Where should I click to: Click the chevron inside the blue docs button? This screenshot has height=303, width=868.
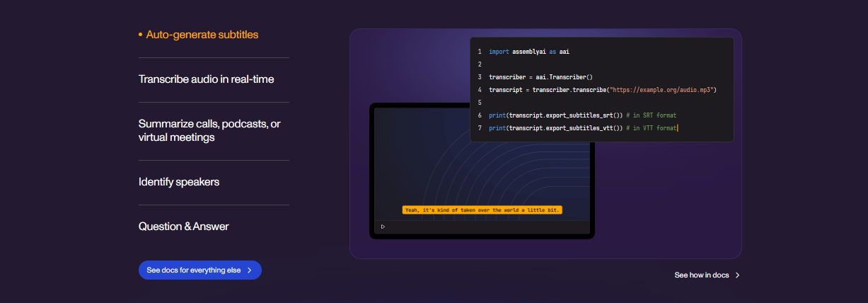pos(250,270)
